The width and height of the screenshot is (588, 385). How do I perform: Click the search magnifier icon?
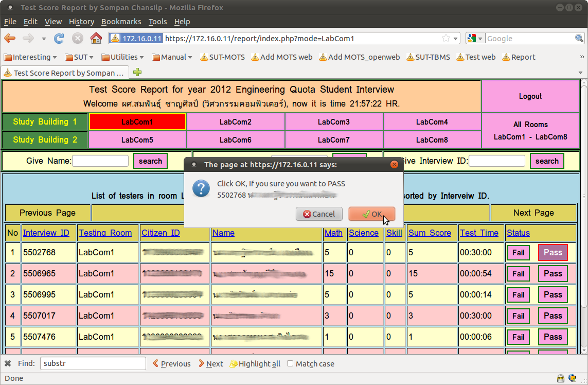[579, 38]
